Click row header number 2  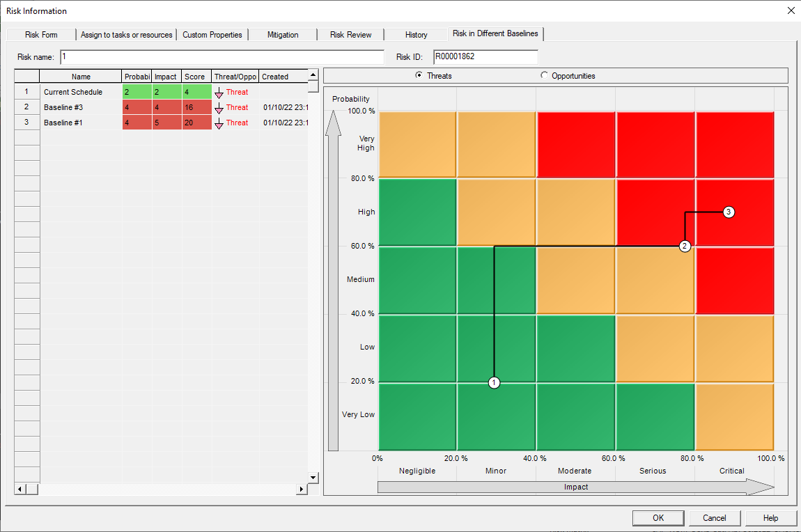(26, 107)
